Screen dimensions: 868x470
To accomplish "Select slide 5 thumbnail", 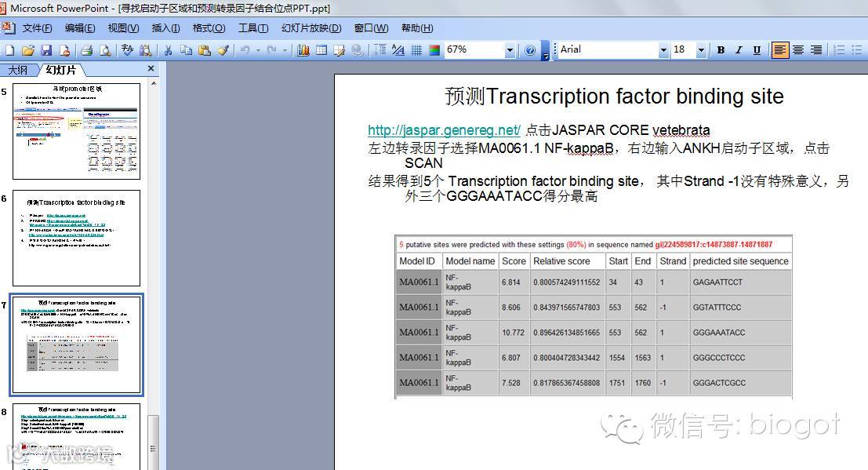I will click(76, 131).
